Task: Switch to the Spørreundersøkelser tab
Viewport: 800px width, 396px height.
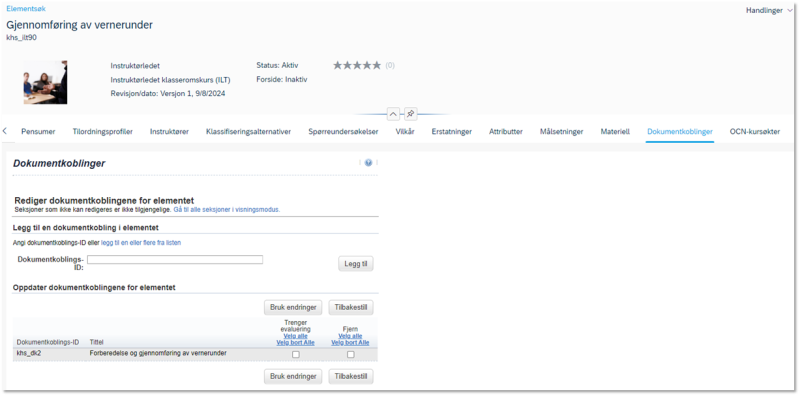Action: 343,132
